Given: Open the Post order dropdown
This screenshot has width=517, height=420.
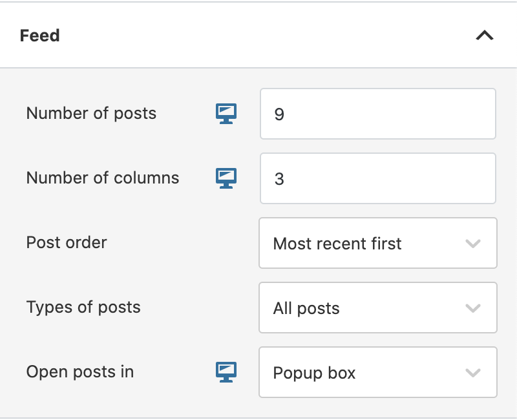Looking at the screenshot, I should (x=378, y=243).
